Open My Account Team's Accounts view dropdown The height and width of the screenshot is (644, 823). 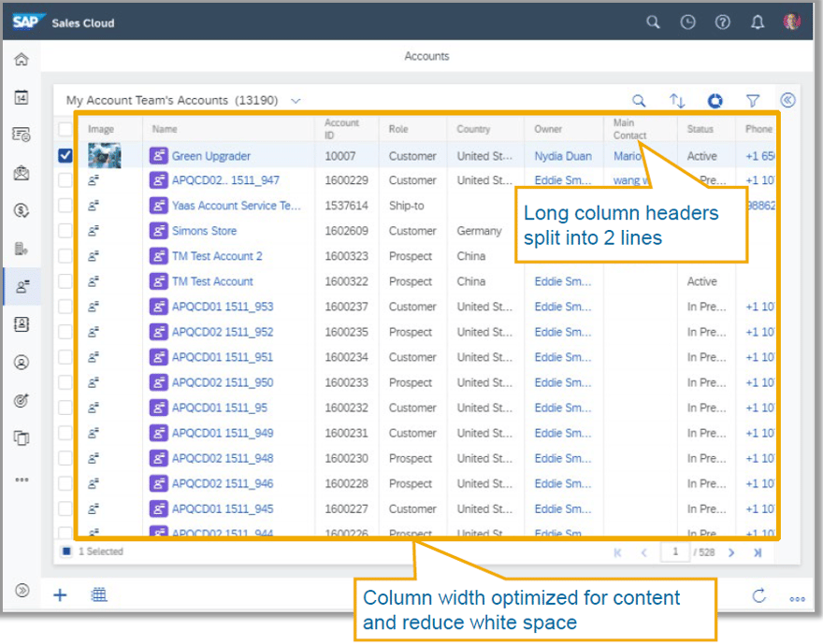pos(296,101)
